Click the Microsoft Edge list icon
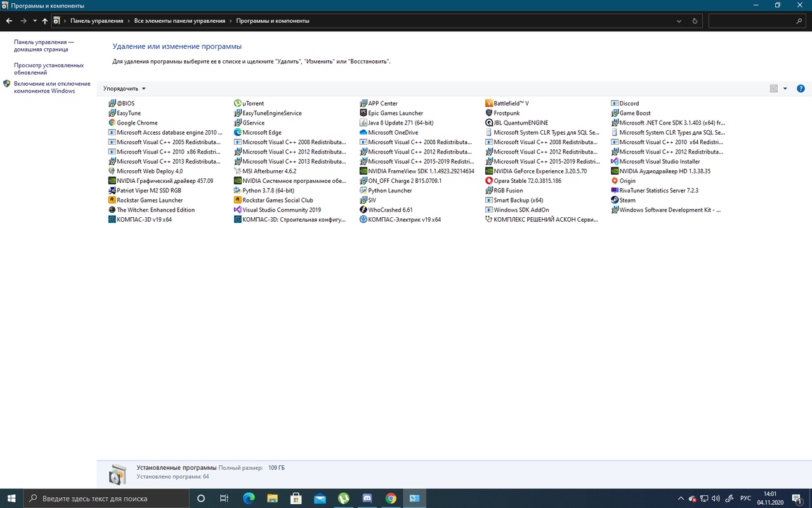 tap(238, 133)
